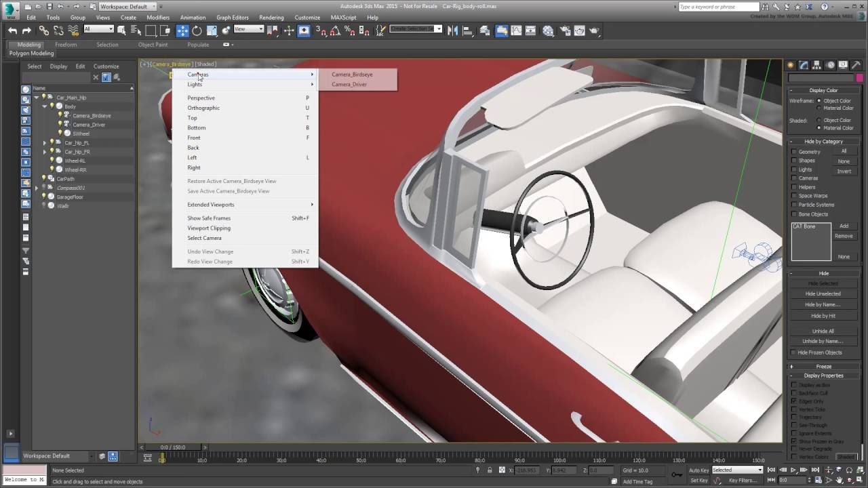
Task: Choose Camera_Birdseye from the Cameras submenu
Action: point(352,75)
